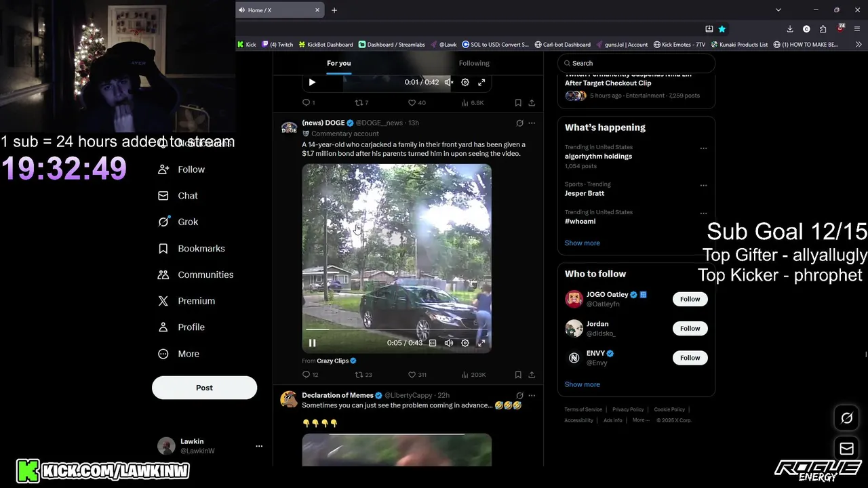The width and height of the screenshot is (868, 488).
Task: Bookmark the DOGE carjacking post
Action: point(518,375)
